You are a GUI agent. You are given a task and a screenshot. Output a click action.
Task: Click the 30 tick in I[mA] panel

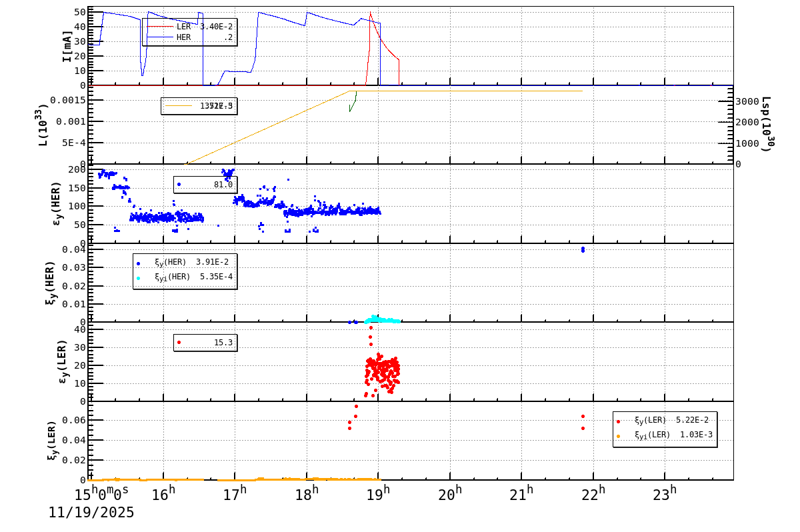80,41
